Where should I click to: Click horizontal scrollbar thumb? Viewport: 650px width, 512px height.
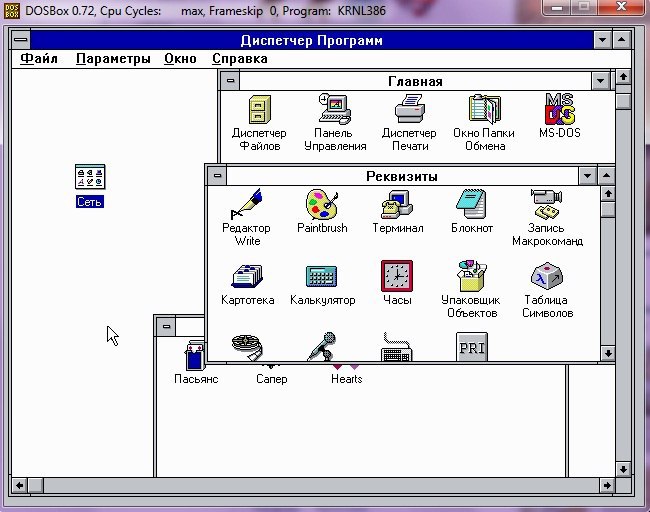point(36,485)
